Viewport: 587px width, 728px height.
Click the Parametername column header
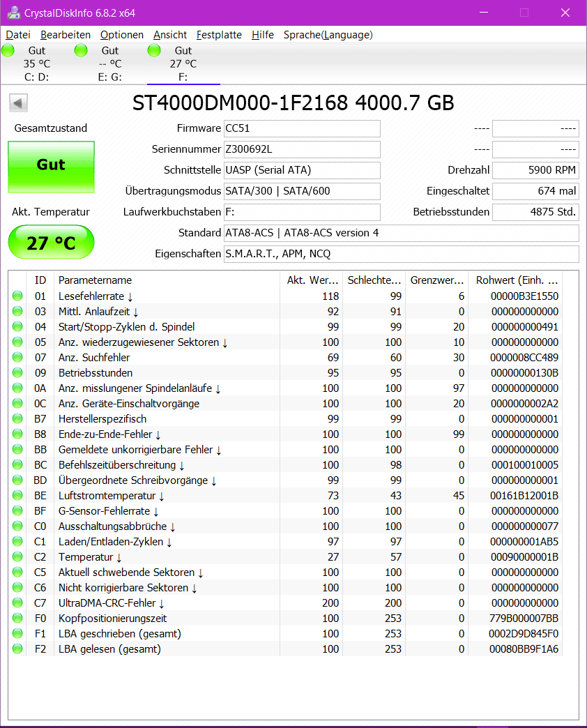point(167,280)
